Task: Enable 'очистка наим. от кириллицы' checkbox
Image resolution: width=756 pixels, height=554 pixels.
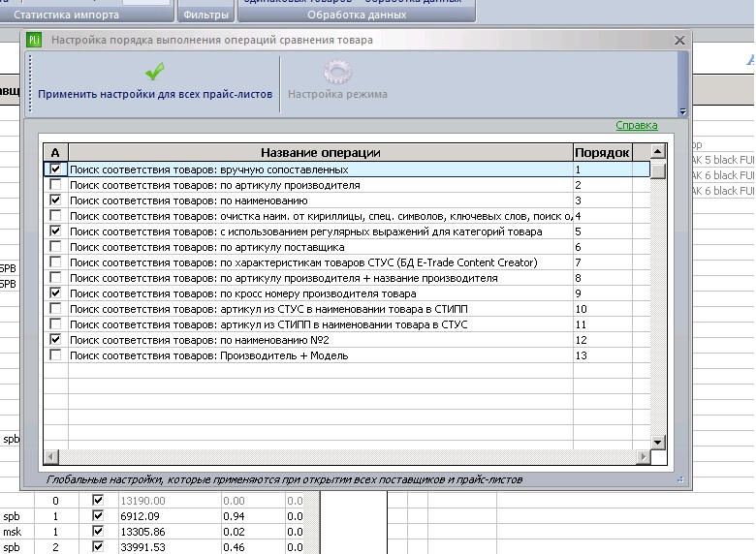Action: pos(55,215)
